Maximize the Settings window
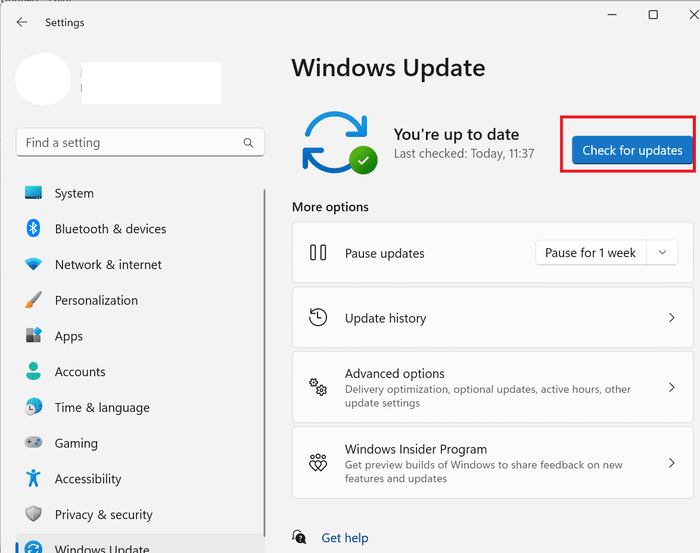This screenshot has width=700, height=553. coord(653,15)
